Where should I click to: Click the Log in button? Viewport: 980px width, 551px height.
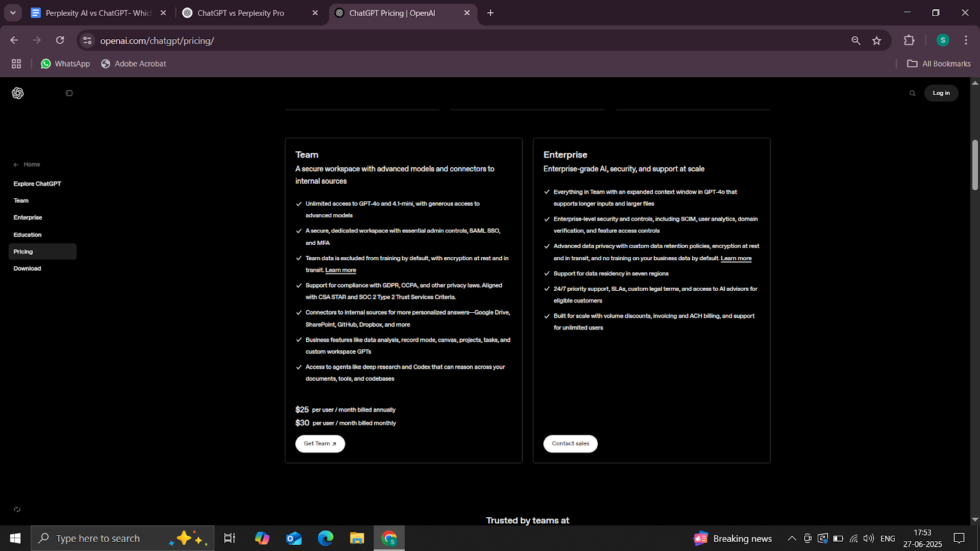pyautogui.click(x=941, y=93)
